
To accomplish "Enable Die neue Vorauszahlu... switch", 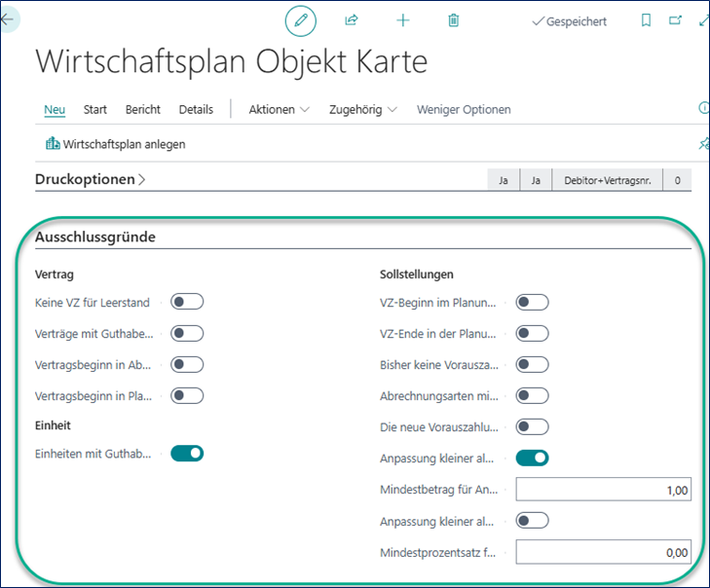I will 532,426.
